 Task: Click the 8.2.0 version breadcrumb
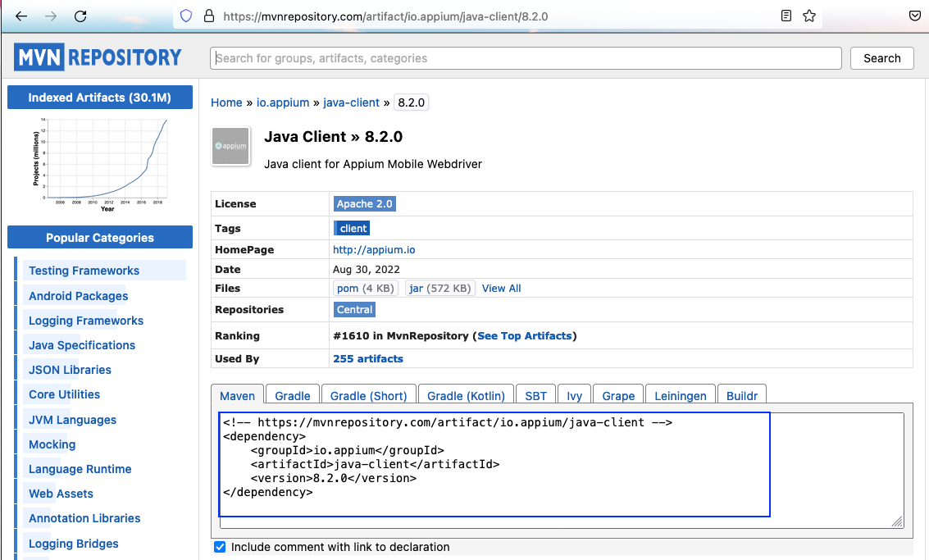pyautogui.click(x=411, y=102)
